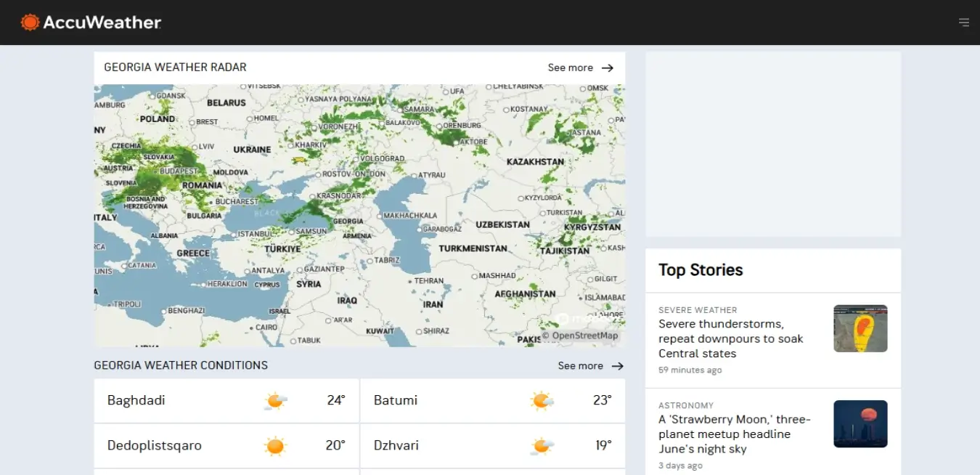Click TURKMENISTAN label on the radar map

[x=473, y=248]
